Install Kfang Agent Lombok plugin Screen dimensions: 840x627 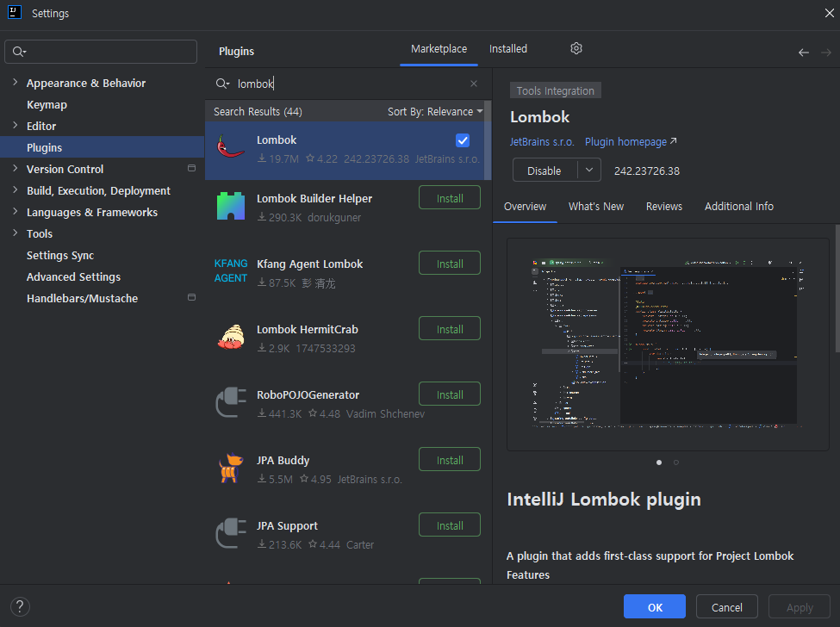click(x=450, y=264)
